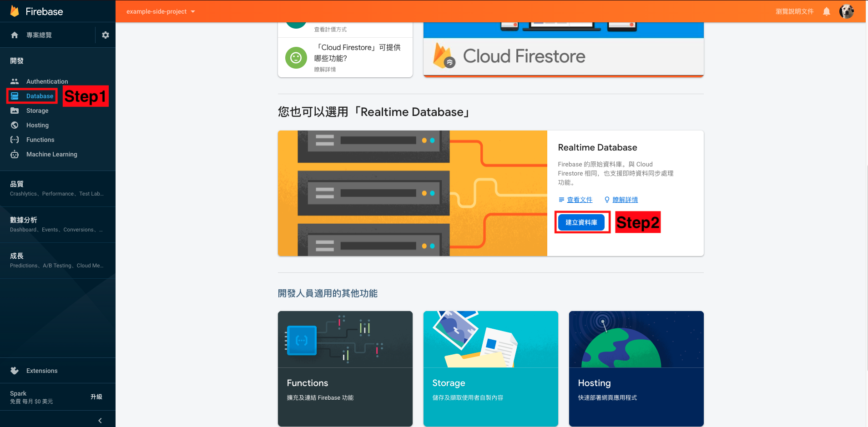Collapse the left sidebar with the chevron
This screenshot has height=427, width=868.
[100, 420]
